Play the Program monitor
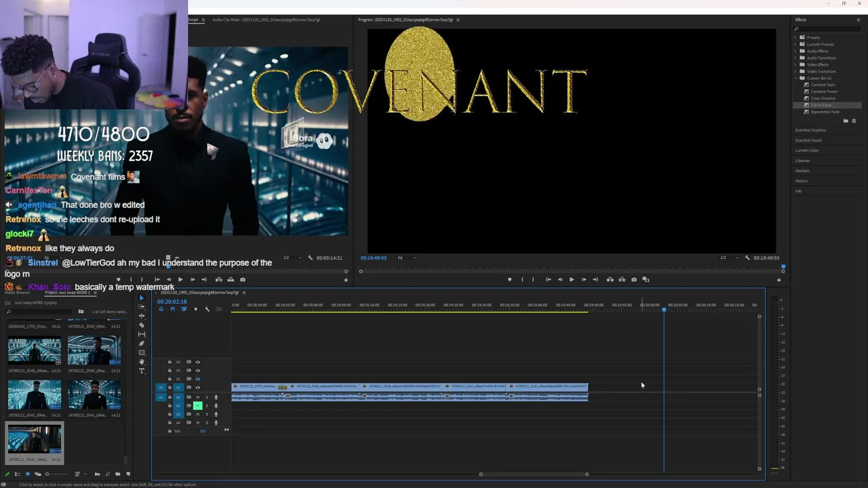Screen dimensions: 868x488 point(572,279)
